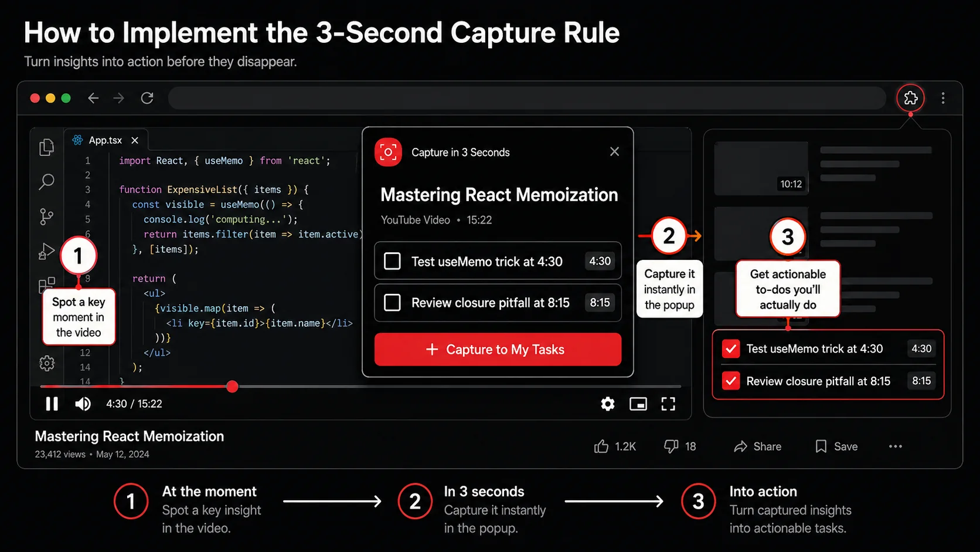Click 8:15 badge in the task list
Viewport: 980px width, 552px height.
921,381
